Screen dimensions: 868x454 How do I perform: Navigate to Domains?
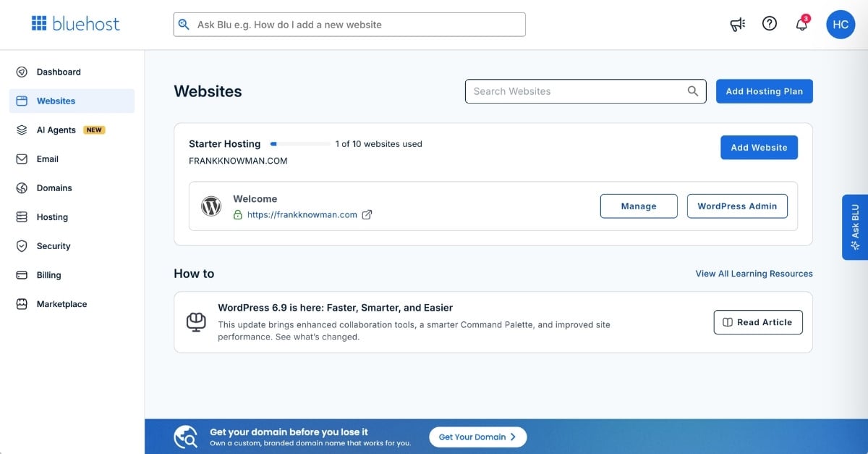72,188
